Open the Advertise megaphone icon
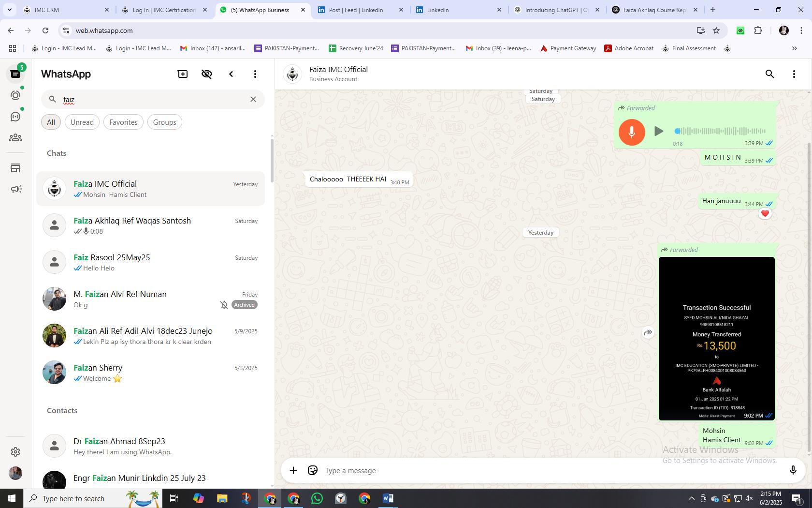812x508 pixels. 15,189
